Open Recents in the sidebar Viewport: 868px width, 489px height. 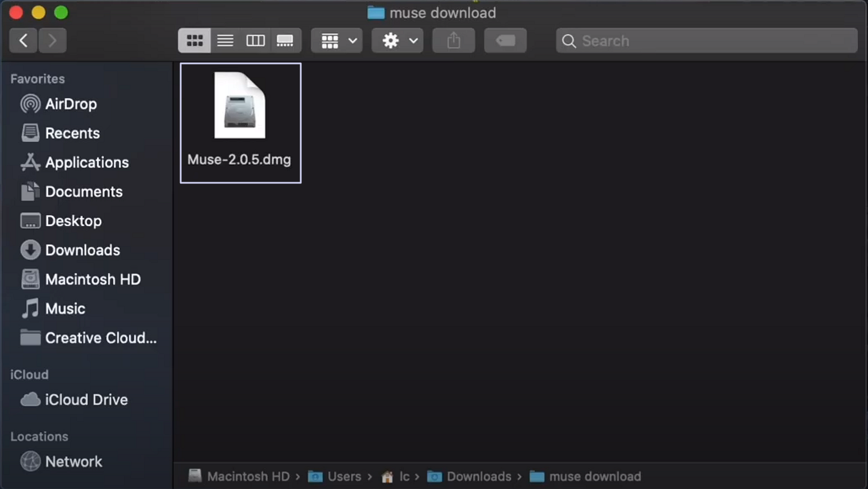72,133
